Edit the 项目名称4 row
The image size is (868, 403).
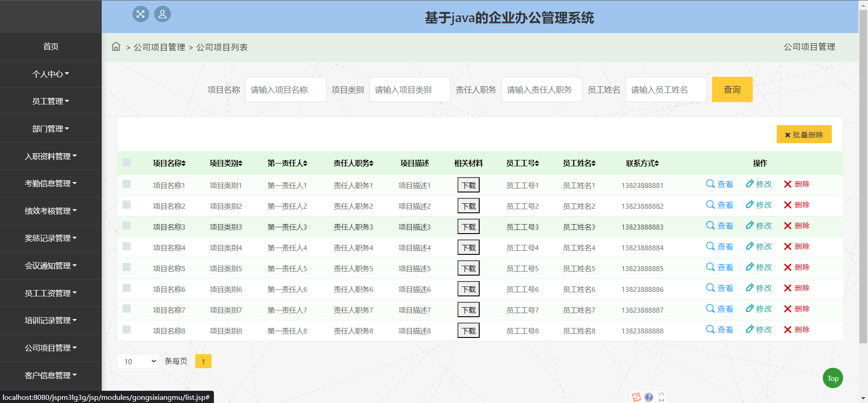coord(759,246)
